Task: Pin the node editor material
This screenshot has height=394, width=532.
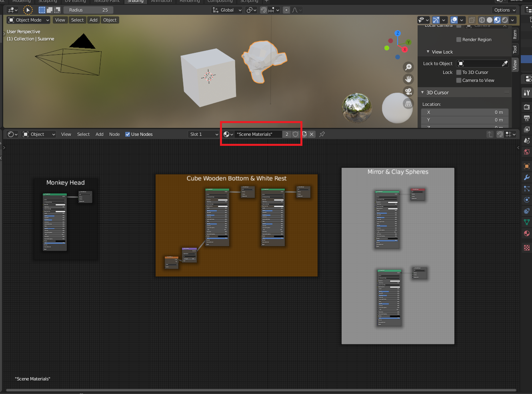Action: [x=322, y=134]
